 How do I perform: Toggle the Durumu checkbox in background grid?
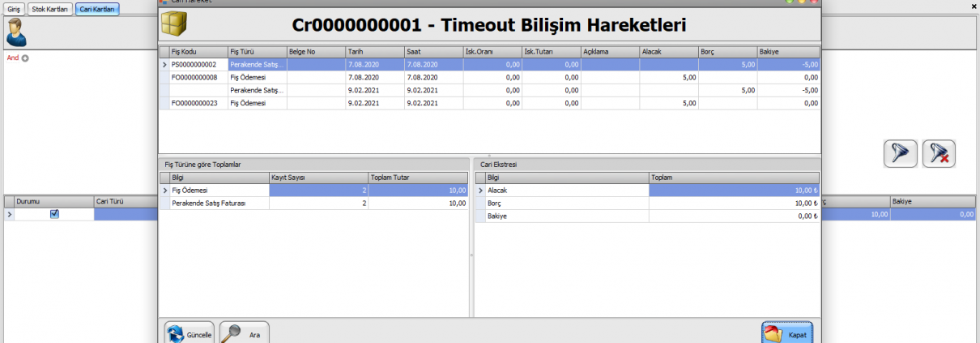(54, 214)
